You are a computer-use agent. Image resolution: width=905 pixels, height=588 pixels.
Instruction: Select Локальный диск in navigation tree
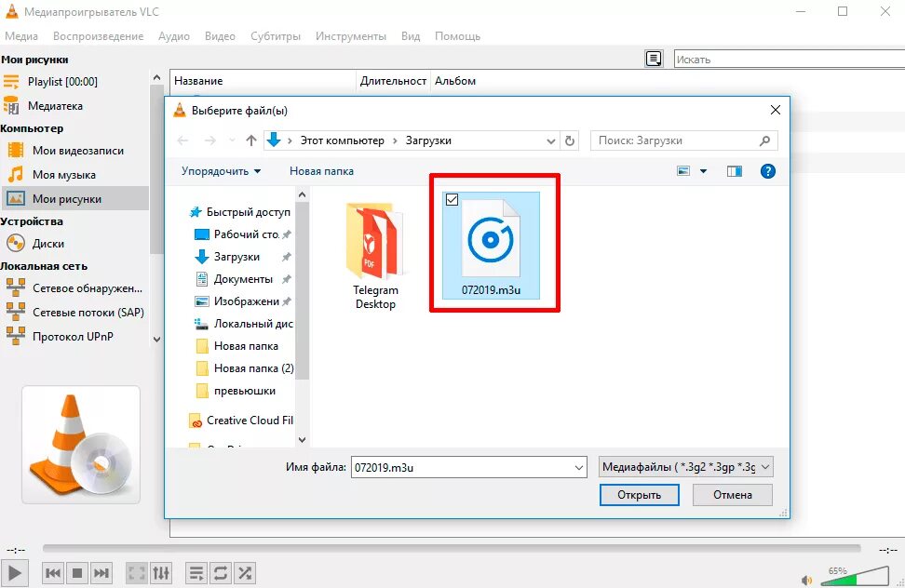243,324
